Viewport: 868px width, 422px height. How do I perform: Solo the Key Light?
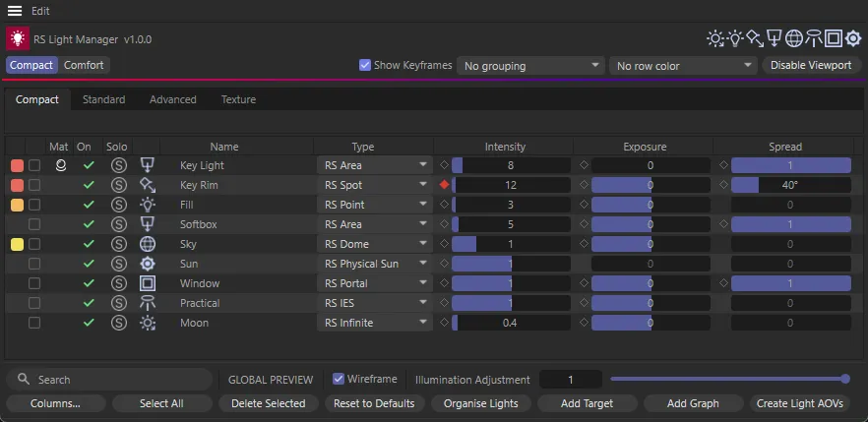click(118, 165)
